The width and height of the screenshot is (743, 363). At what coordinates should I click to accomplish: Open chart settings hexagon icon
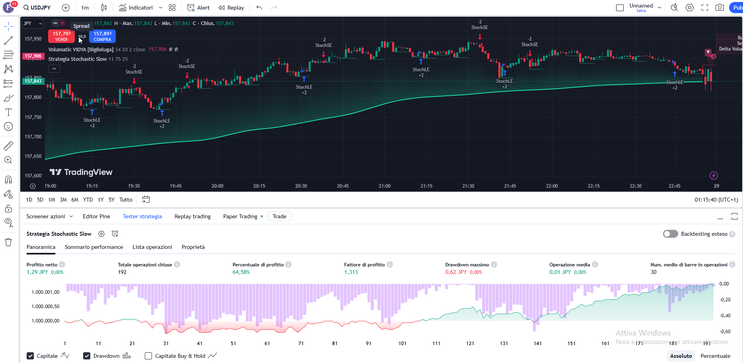(x=689, y=8)
